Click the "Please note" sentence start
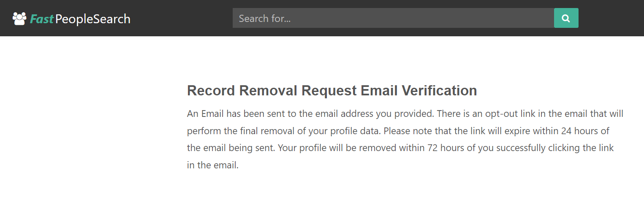Screen dimensions: 644x200 pyautogui.click(x=406, y=131)
